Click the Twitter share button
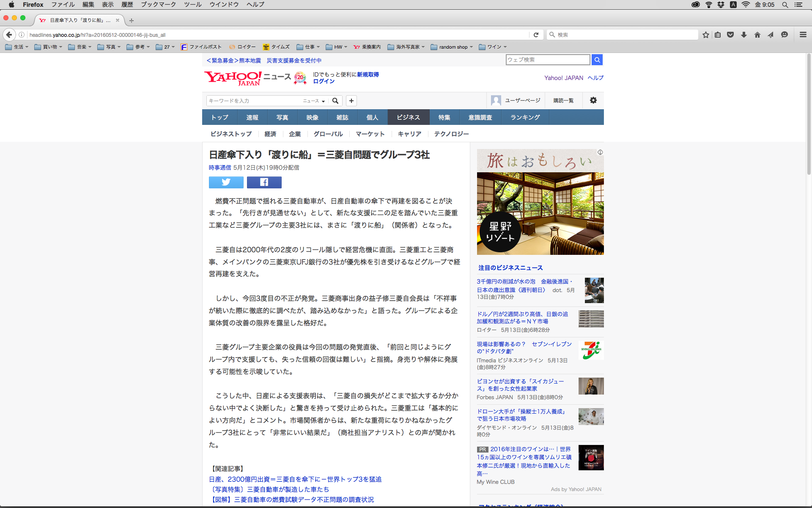The width and height of the screenshot is (812, 508). [226, 182]
